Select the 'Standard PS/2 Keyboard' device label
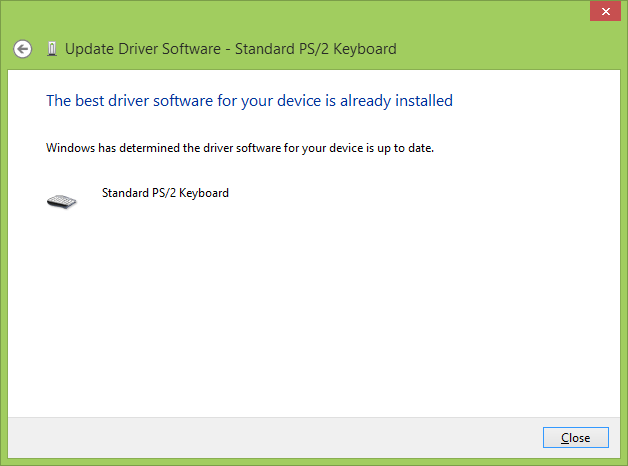628x466 pixels. [165, 192]
